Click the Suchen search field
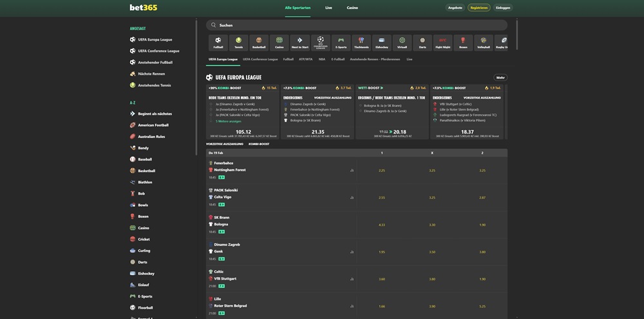Image resolution: width=644 pixels, height=319 pixels. pos(357,25)
